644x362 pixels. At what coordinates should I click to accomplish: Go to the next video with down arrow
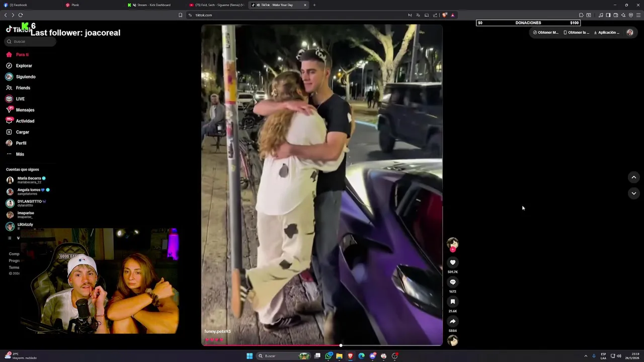(x=633, y=193)
